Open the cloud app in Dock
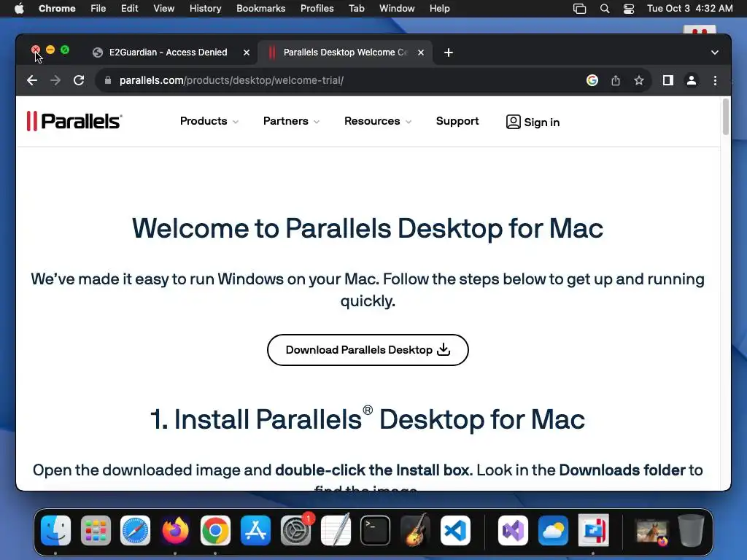 (553, 531)
